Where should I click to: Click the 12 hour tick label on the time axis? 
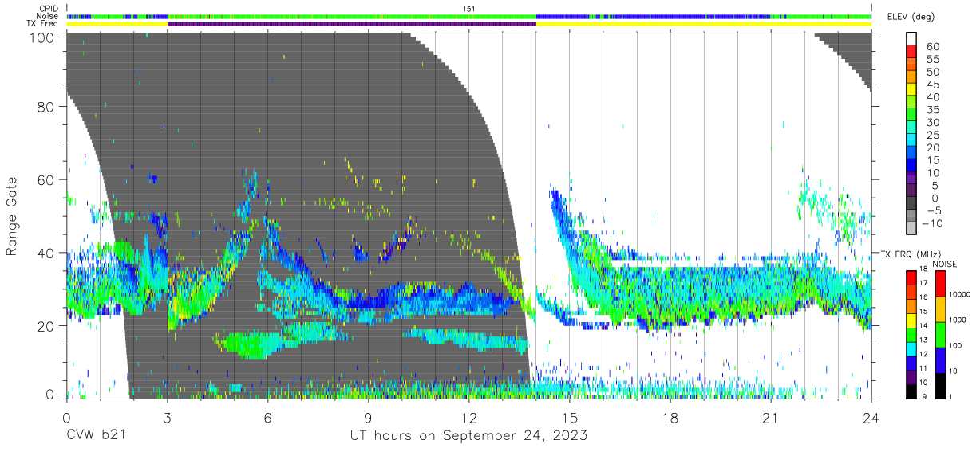(x=468, y=418)
